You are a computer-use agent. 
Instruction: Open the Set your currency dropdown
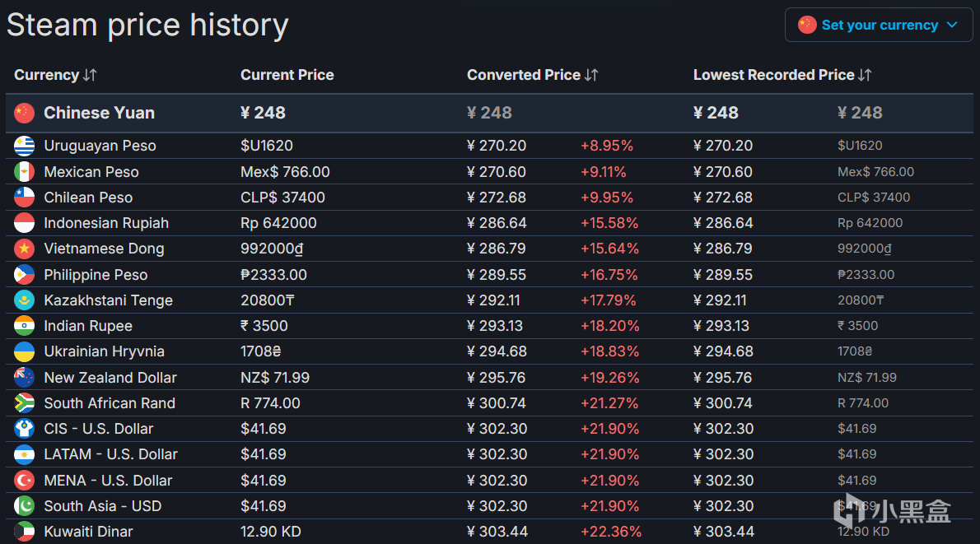tap(879, 25)
